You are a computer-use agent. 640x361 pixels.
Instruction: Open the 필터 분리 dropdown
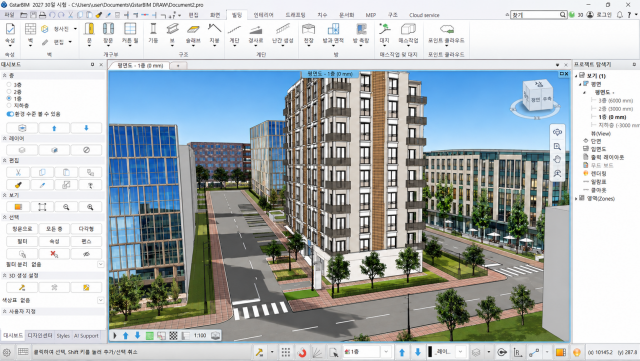100,265
